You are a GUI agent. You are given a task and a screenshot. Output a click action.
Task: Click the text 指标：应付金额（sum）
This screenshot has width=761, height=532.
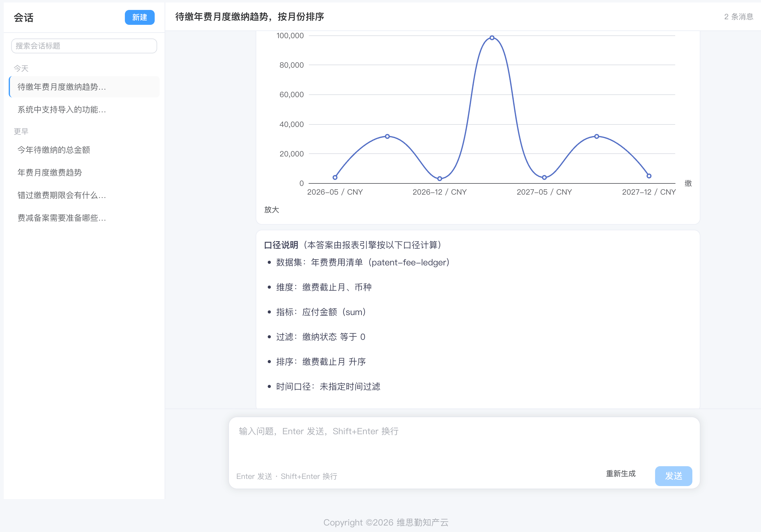point(321,312)
